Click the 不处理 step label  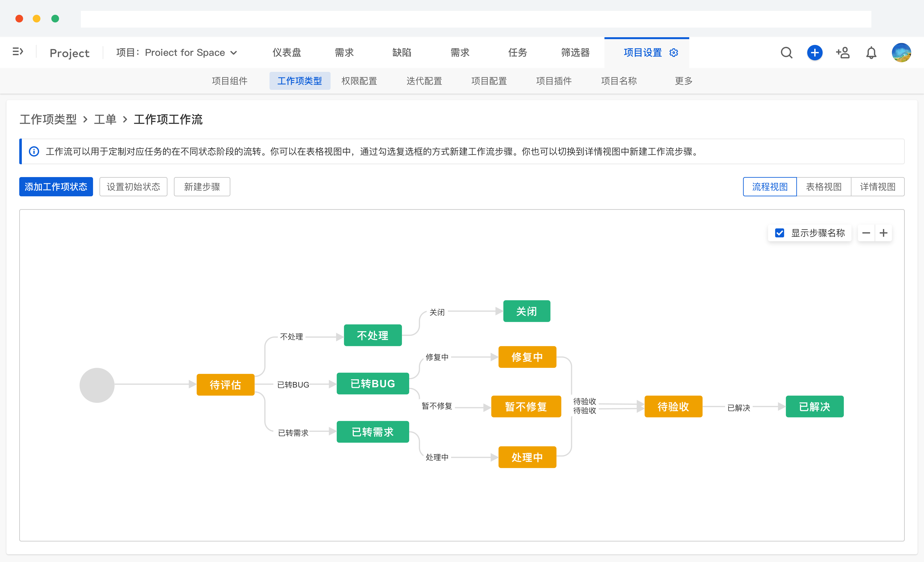click(x=291, y=337)
